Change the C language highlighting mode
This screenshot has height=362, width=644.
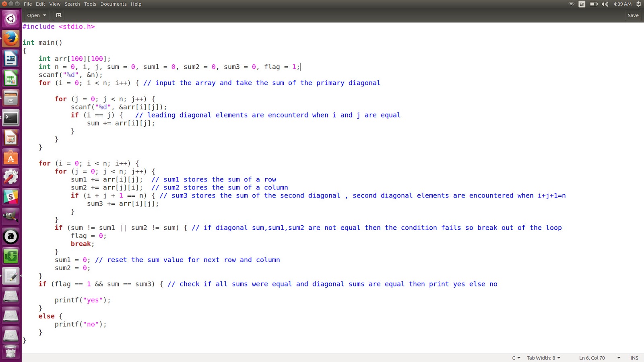(x=516, y=358)
